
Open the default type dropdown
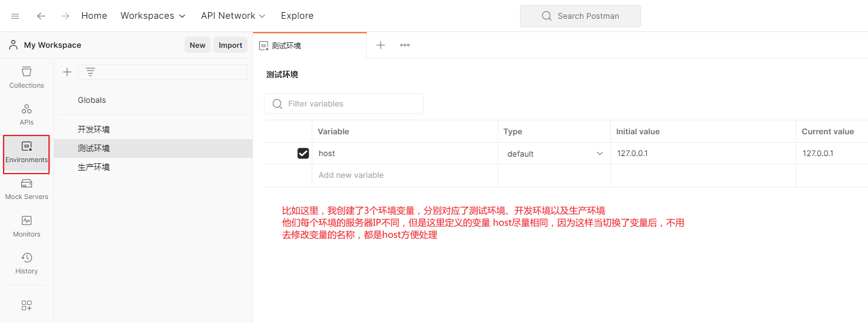(554, 154)
